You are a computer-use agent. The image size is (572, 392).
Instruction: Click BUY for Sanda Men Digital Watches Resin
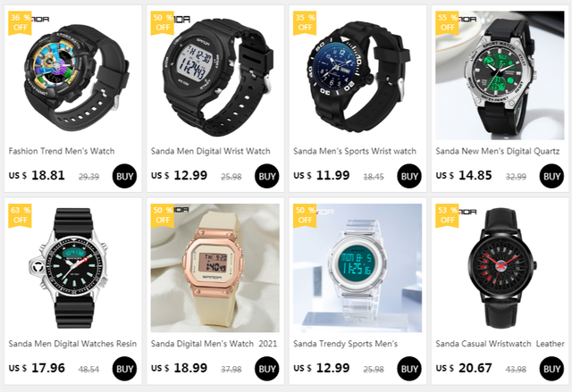point(125,369)
